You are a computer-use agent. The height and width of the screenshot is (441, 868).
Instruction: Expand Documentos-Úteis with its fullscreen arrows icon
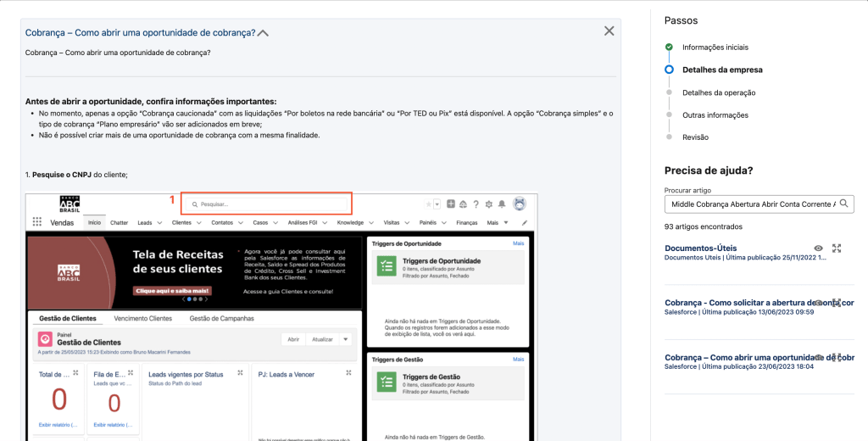click(x=837, y=248)
